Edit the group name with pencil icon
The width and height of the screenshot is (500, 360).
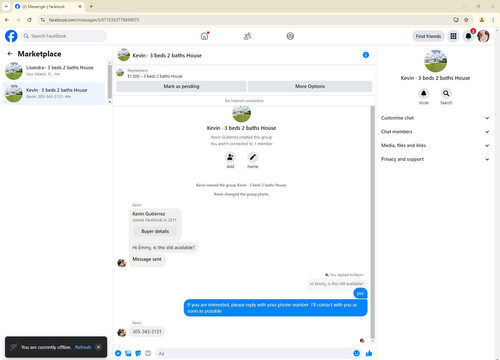point(253,157)
